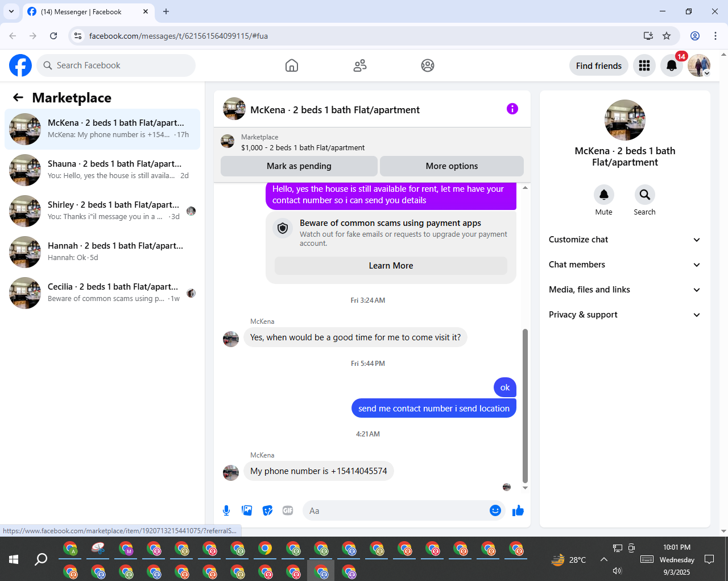
Task: Click Find friends button
Action: point(599,65)
